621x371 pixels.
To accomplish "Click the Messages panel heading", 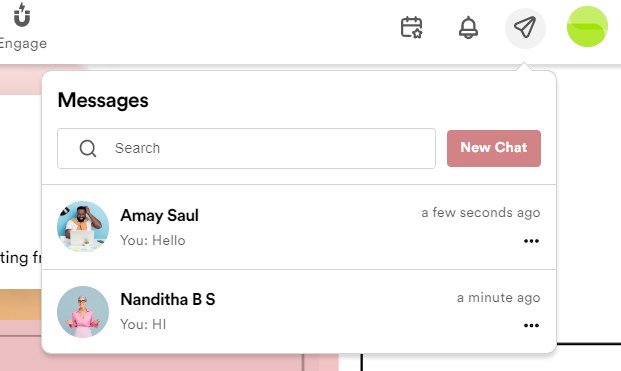I will point(103,100).
